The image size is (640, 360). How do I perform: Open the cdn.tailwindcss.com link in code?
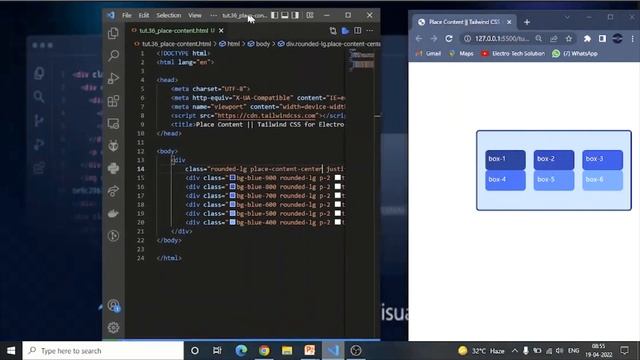point(267,116)
